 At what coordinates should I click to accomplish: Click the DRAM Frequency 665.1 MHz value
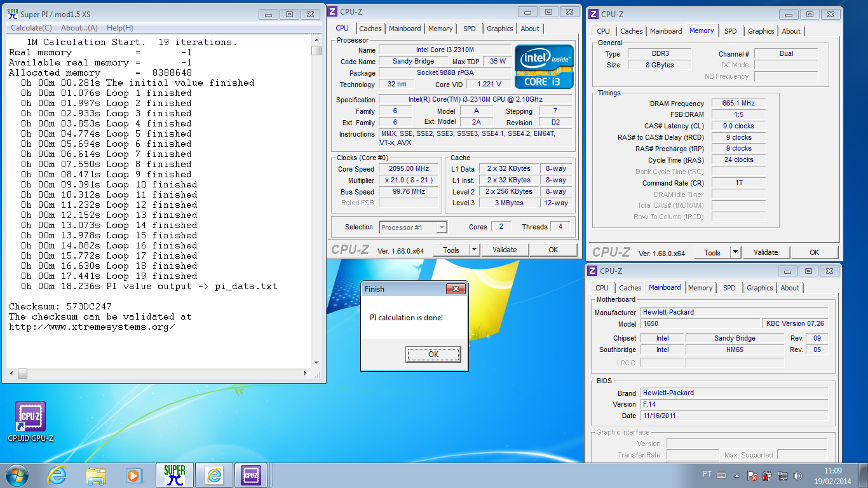point(738,103)
